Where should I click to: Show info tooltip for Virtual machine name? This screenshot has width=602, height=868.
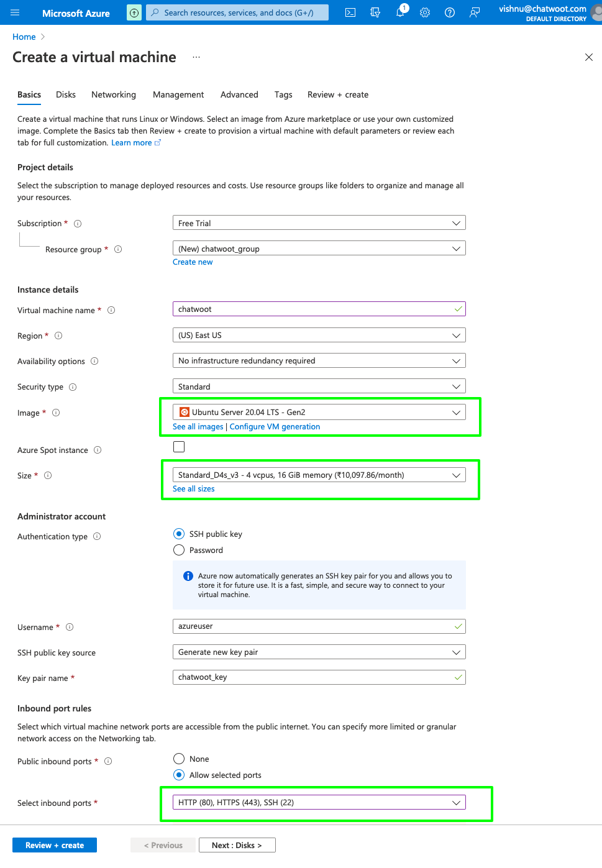[111, 310]
